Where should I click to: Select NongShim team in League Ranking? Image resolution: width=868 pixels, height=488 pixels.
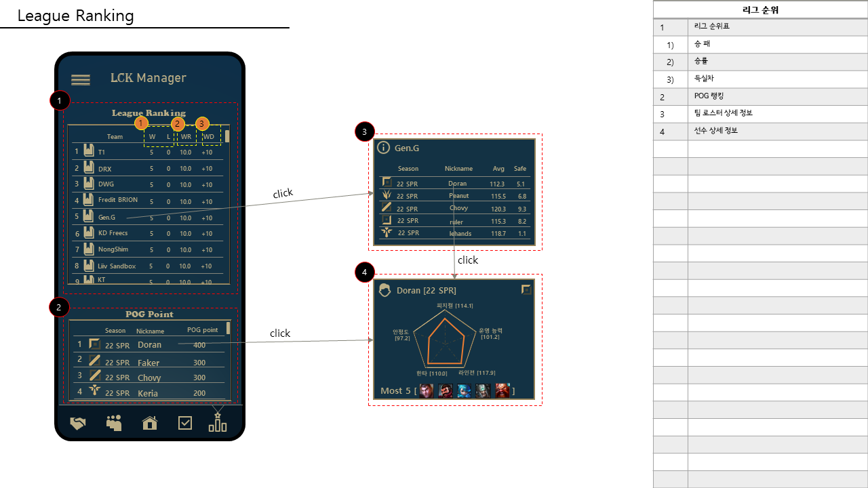click(113, 249)
